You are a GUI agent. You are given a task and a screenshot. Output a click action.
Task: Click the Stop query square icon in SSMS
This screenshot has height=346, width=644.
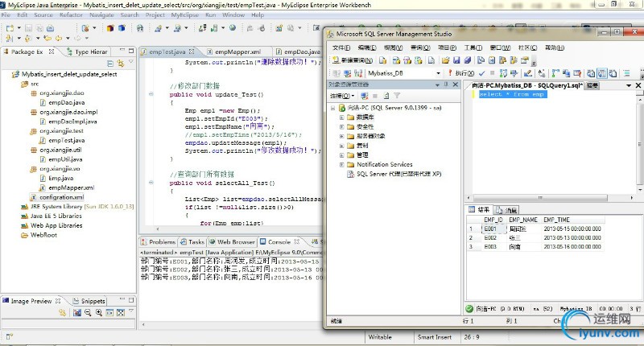tap(493, 73)
